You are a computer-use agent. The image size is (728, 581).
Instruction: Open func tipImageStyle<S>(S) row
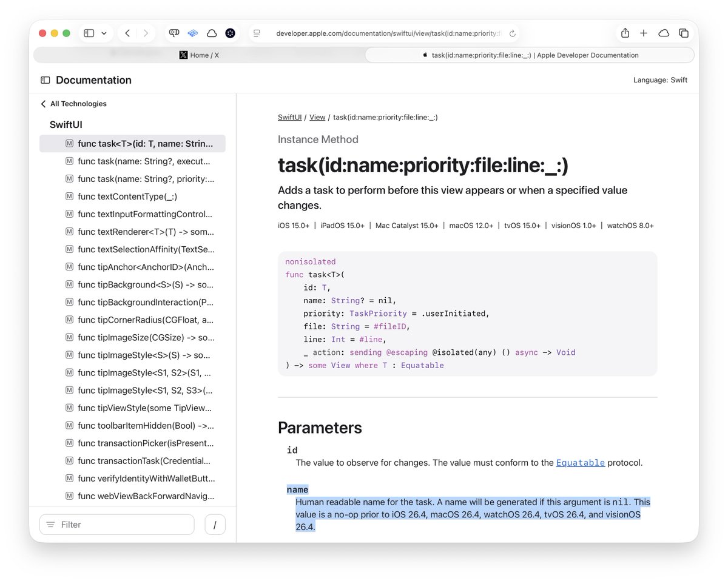(132, 355)
